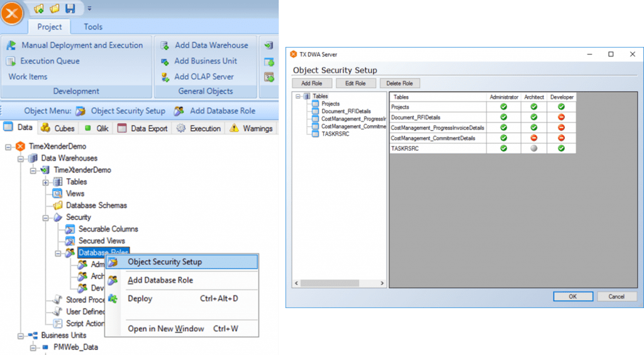
Task: Choose Deploy from context menu
Action: click(182, 299)
